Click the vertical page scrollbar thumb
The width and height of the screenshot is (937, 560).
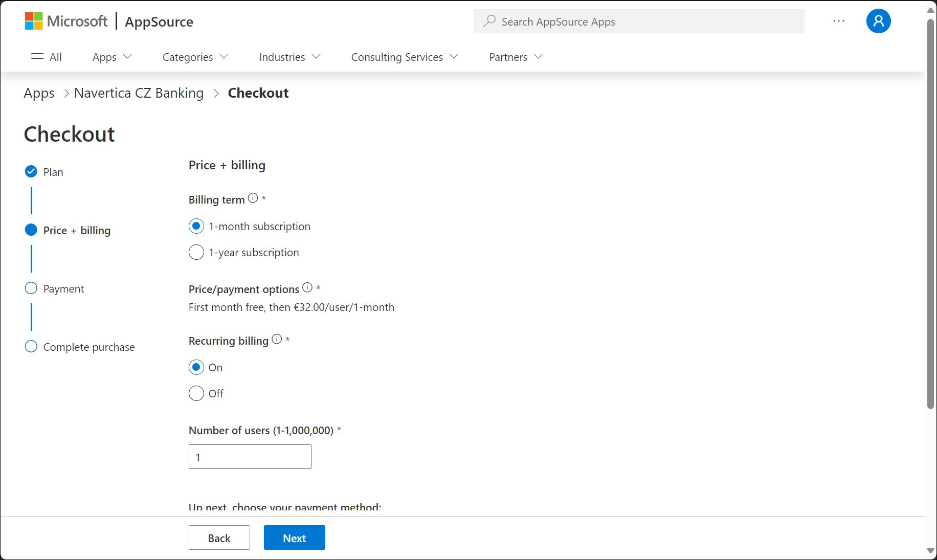[930, 214]
